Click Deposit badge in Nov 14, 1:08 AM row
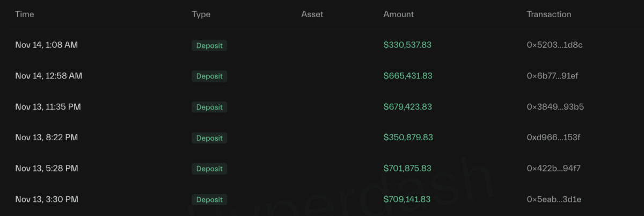 (209, 46)
